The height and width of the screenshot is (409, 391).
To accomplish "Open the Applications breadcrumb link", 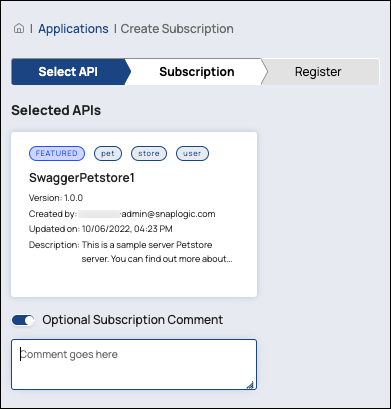I will pos(73,29).
